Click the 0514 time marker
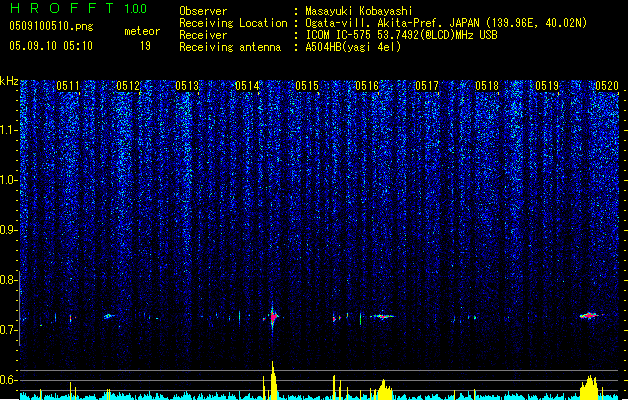The height and width of the screenshot is (400, 629). pos(247,86)
